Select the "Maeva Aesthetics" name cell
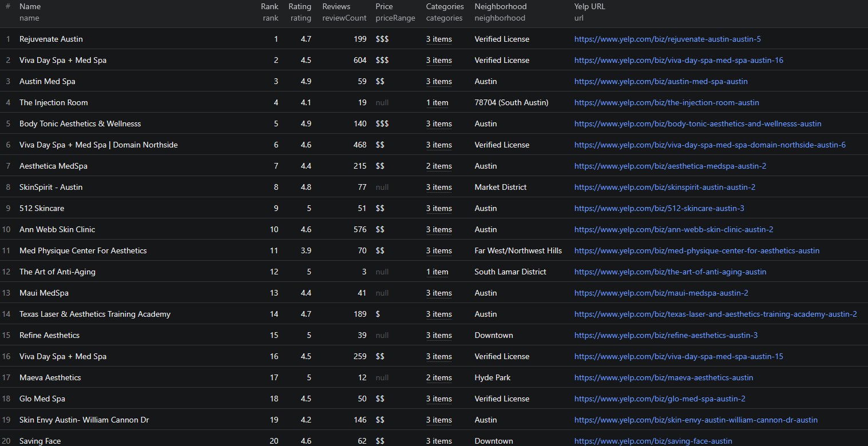This screenshot has height=446, width=868. [x=50, y=377]
